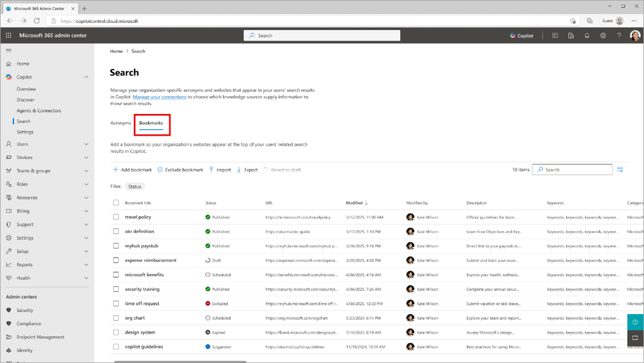Expand the Billing section in sidebar
This screenshot has width=644, height=363.
pos(86,211)
